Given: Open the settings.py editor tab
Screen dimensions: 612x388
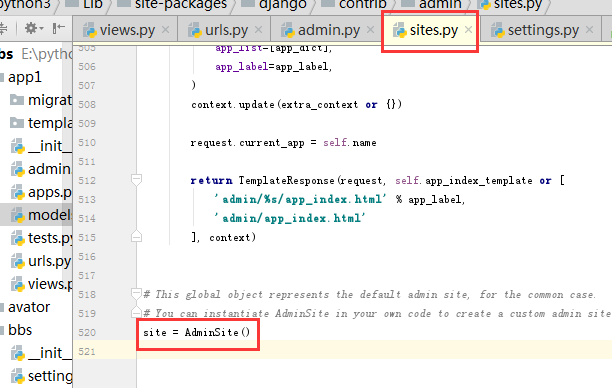Looking at the screenshot, I should pyautogui.click(x=540, y=30).
